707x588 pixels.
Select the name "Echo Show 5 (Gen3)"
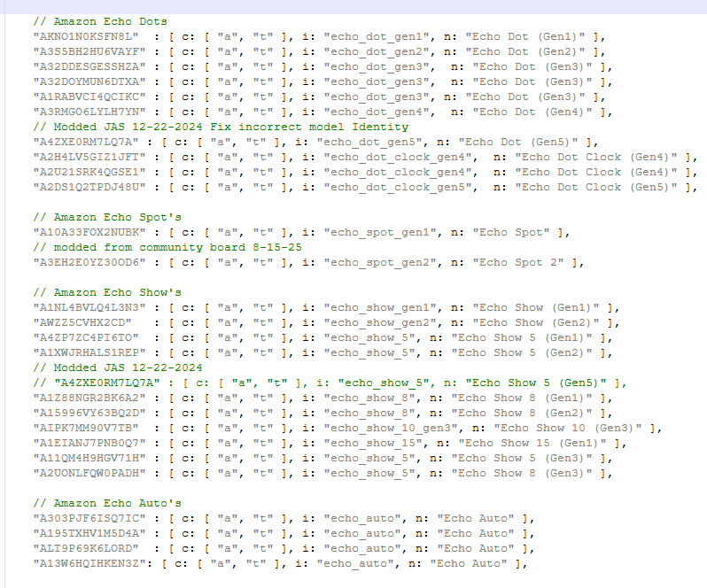(x=522, y=458)
